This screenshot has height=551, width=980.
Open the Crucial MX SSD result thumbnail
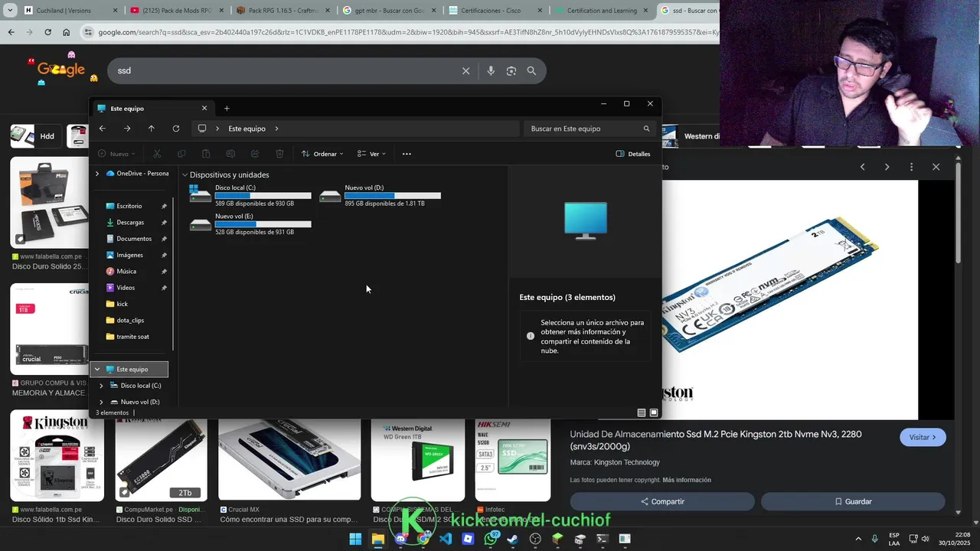289,459
